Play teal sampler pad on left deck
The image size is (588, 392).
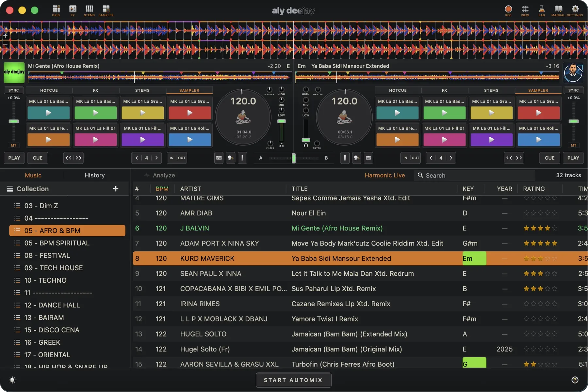tap(49, 113)
